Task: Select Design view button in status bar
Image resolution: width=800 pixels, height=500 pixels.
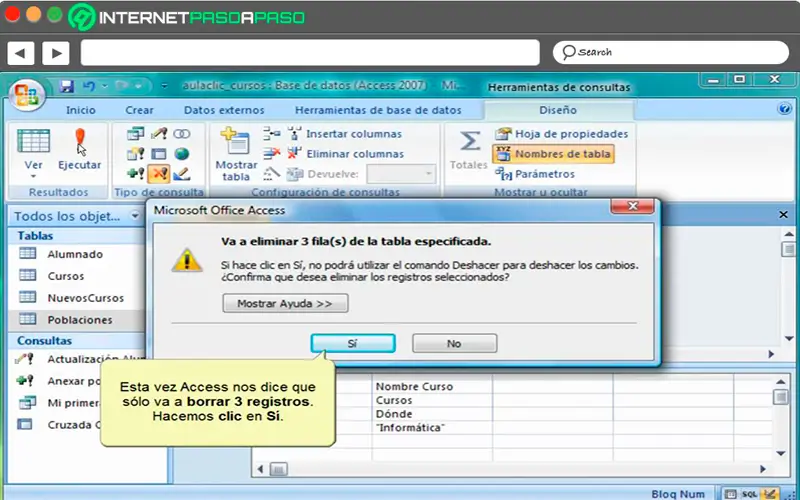Action: [769, 494]
